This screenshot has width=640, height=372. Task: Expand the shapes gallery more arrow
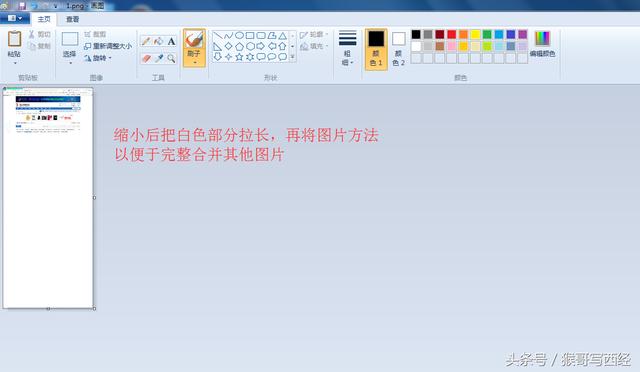tap(293, 57)
